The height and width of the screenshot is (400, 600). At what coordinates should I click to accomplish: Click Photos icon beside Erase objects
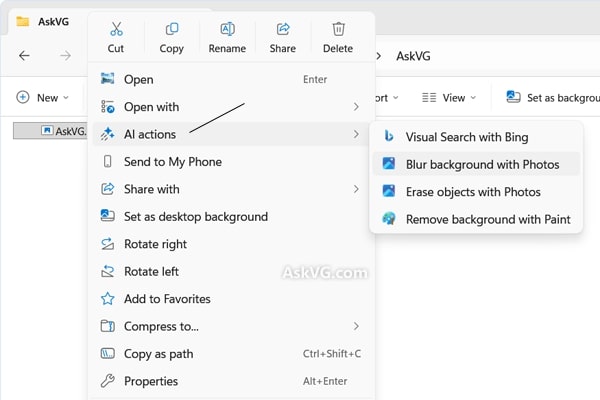[x=389, y=191]
